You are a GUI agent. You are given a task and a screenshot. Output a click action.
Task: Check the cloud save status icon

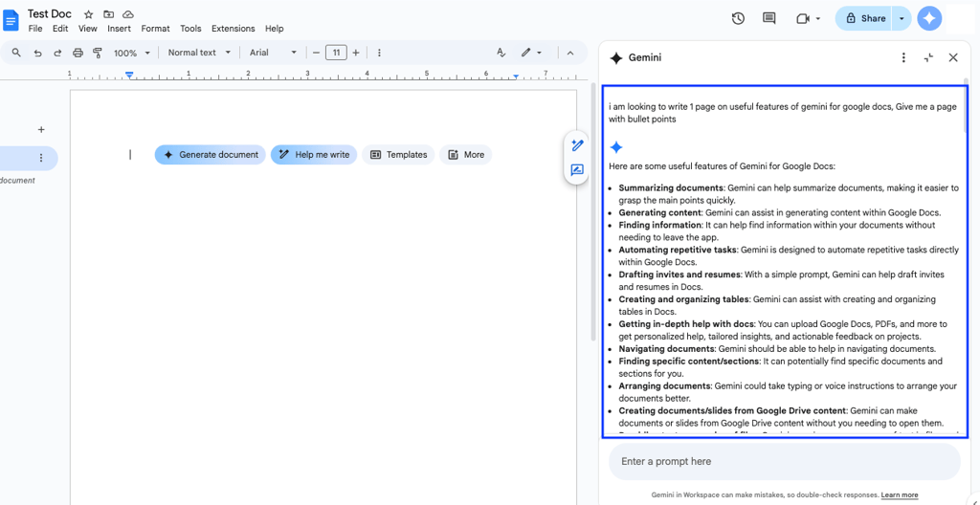pyautogui.click(x=128, y=13)
